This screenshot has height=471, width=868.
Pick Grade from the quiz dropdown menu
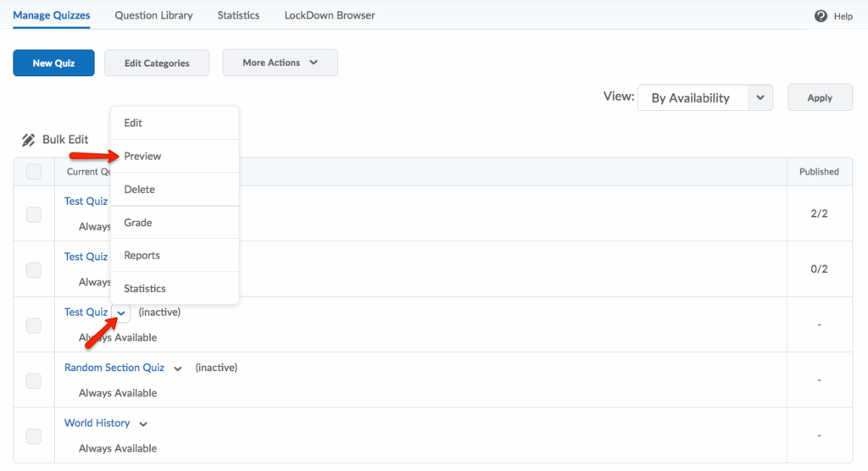(138, 223)
